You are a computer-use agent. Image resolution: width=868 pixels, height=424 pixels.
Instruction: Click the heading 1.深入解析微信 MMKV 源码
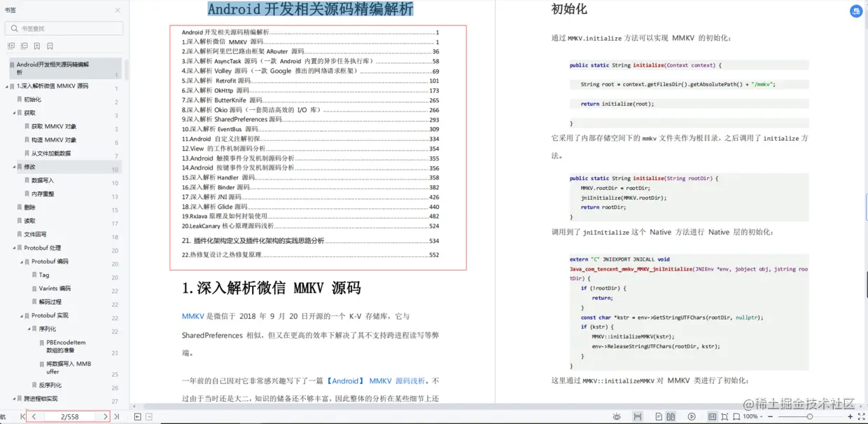271,288
